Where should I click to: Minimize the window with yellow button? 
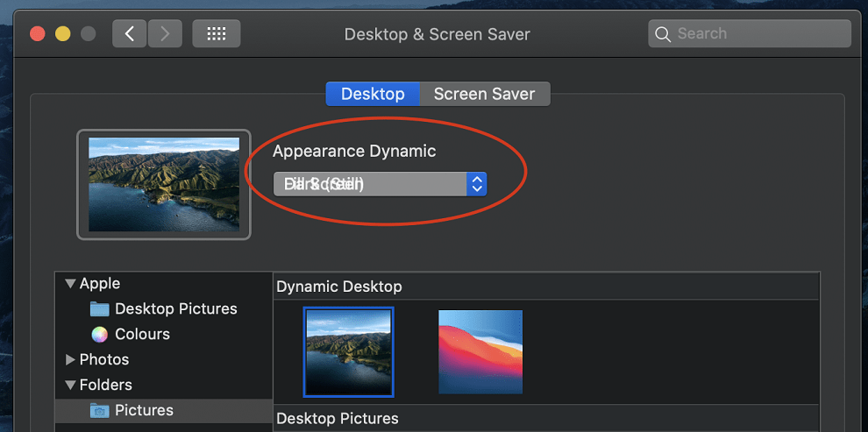(62, 34)
